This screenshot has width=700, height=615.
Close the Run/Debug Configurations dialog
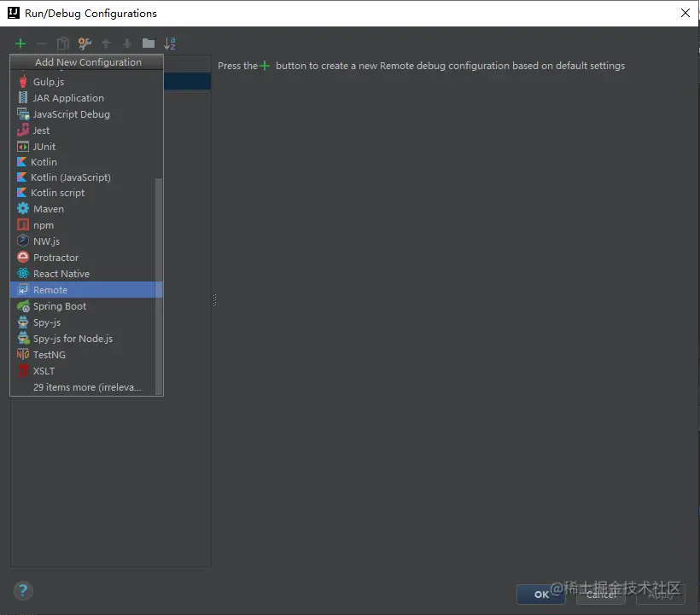(685, 13)
